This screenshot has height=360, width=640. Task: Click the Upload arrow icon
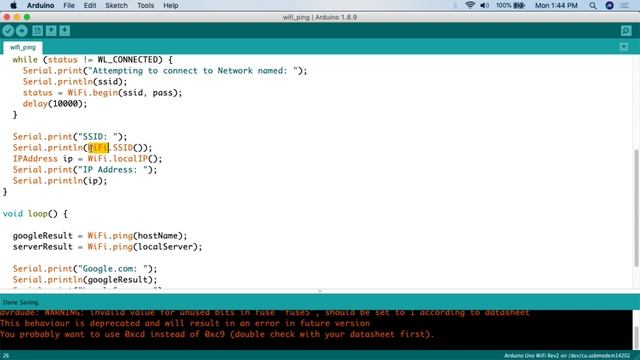(22, 31)
